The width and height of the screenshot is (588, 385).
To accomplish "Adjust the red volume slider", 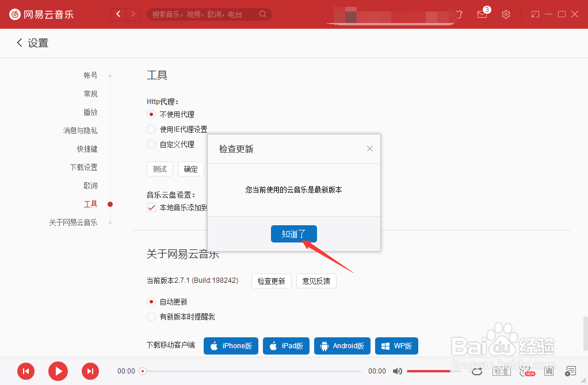I will pos(434,371).
